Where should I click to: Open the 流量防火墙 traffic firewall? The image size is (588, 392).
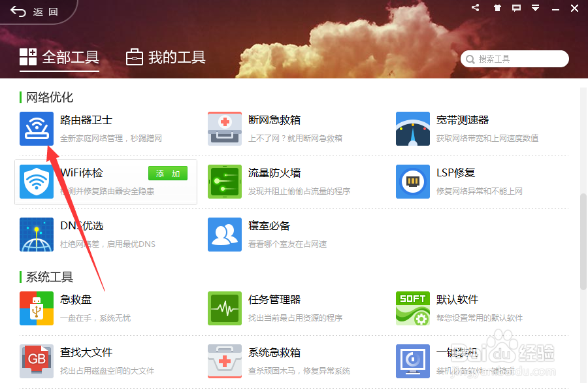tap(225, 182)
